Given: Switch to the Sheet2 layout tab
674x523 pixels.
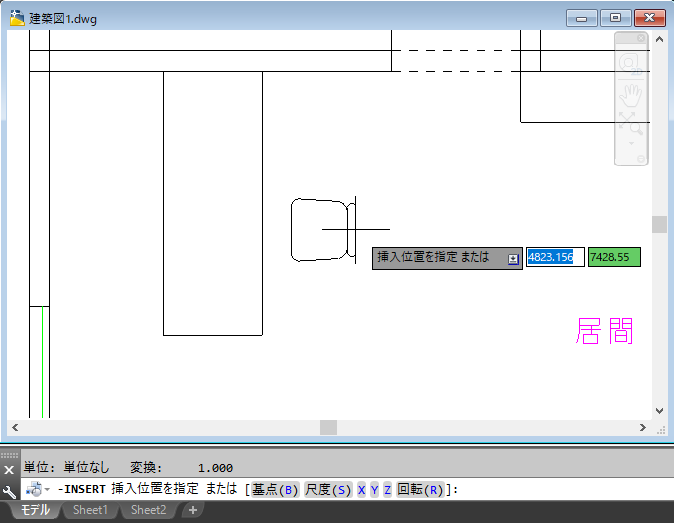Looking at the screenshot, I should tap(148, 510).
